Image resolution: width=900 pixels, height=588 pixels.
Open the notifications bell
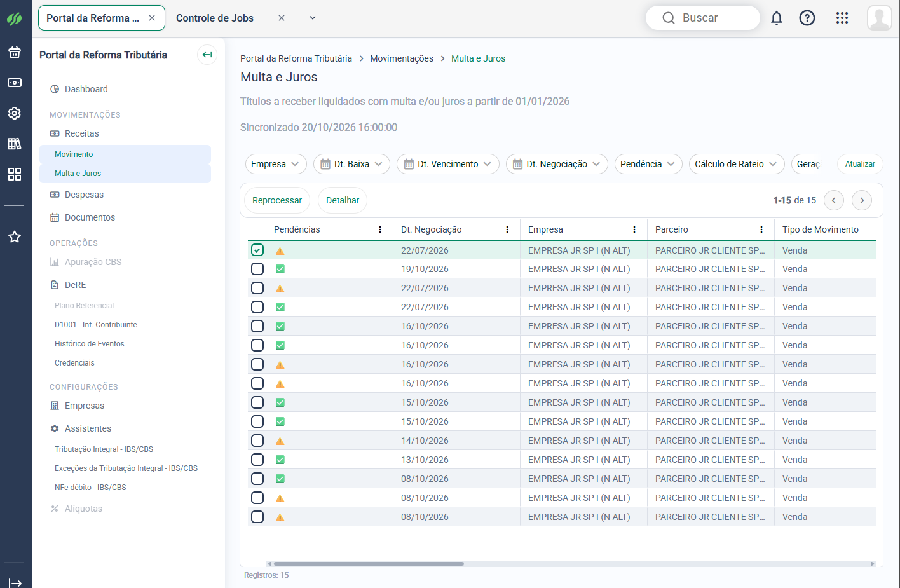pyautogui.click(x=777, y=18)
